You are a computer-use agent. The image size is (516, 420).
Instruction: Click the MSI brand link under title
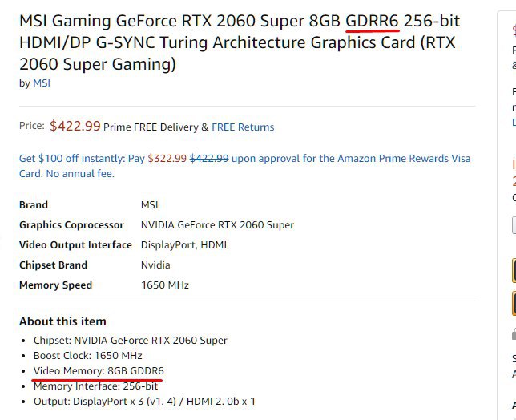[x=41, y=83]
